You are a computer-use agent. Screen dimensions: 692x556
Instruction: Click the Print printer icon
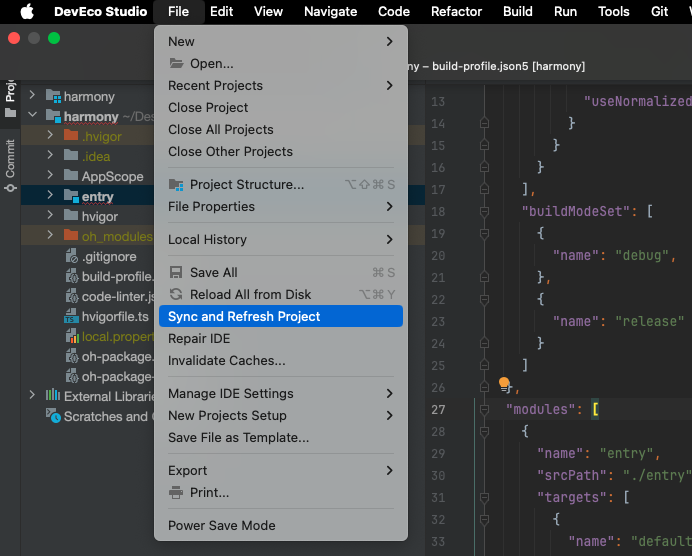177,493
